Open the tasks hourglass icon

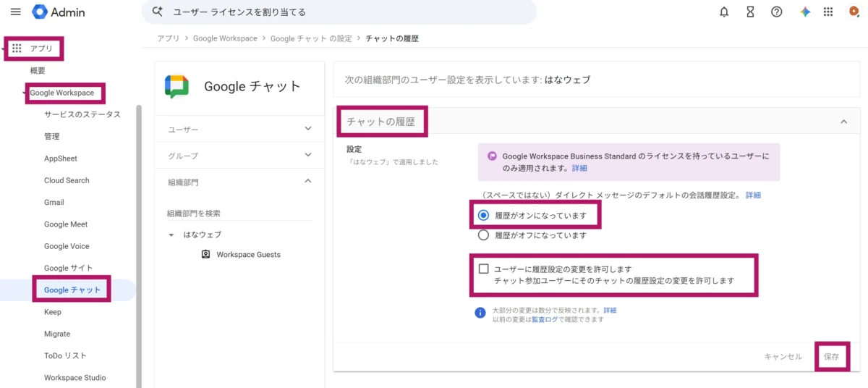tap(750, 12)
